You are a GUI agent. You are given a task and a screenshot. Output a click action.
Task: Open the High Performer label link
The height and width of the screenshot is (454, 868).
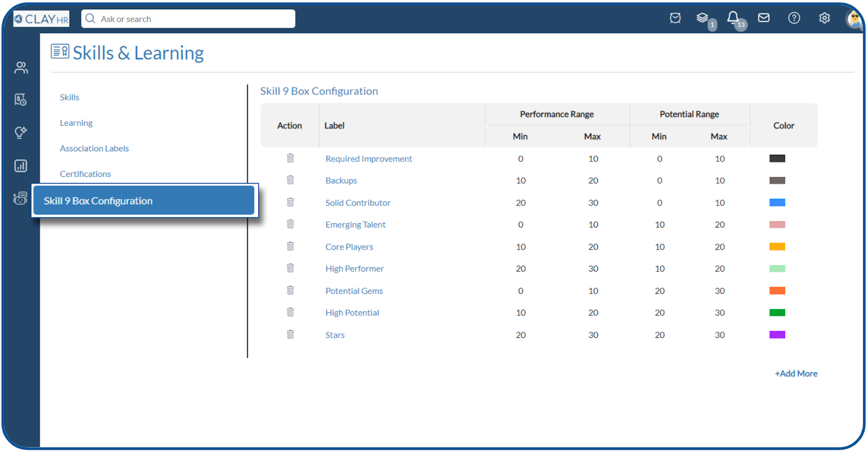(354, 268)
